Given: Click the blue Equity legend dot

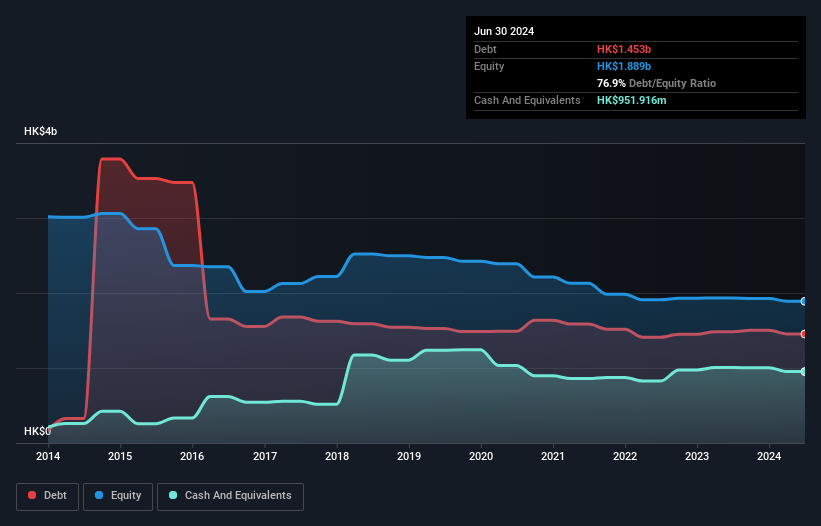Looking at the screenshot, I should click(x=98, y=495).
